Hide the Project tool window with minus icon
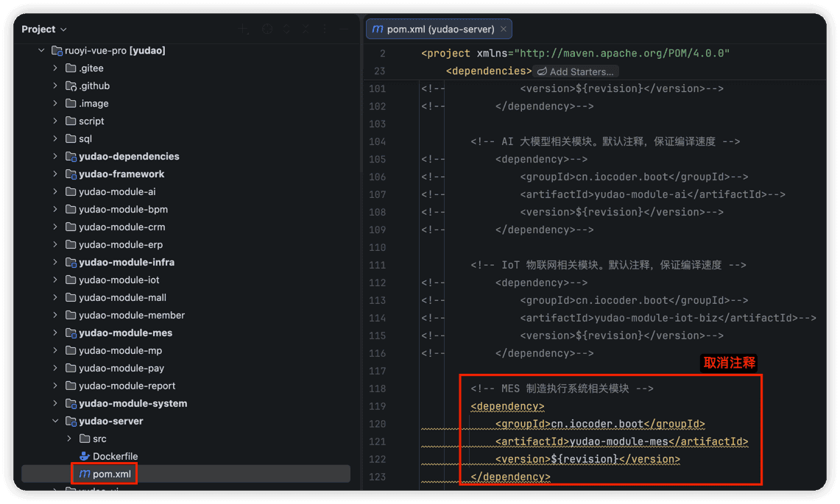The image size is (840, 504). coord(344,29)
